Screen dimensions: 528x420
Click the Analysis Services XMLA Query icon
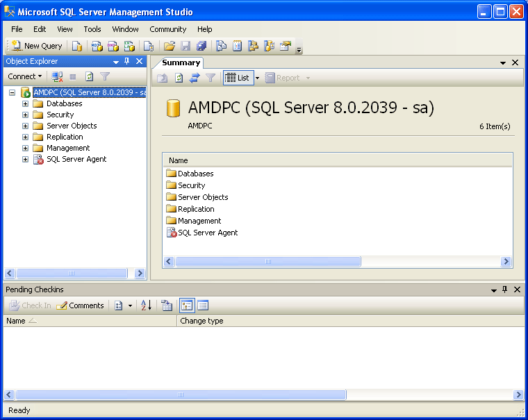[129, 46]
